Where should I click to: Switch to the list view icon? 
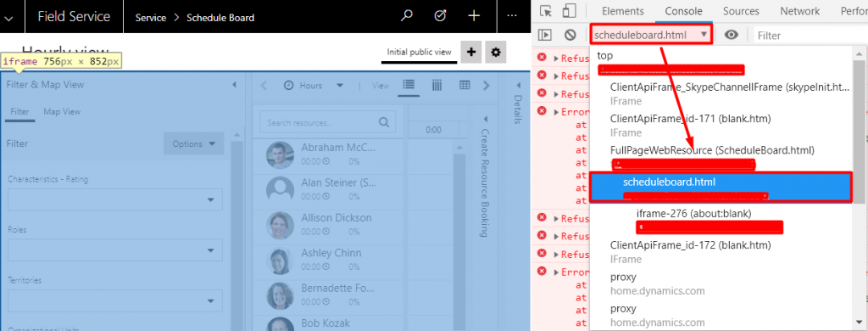(409, 85)
